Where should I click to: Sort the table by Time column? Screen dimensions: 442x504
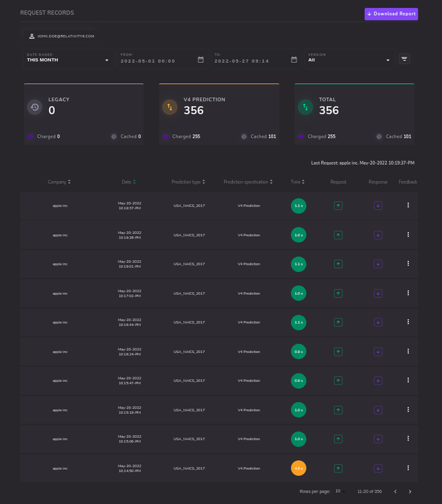(x=297, y=182)
